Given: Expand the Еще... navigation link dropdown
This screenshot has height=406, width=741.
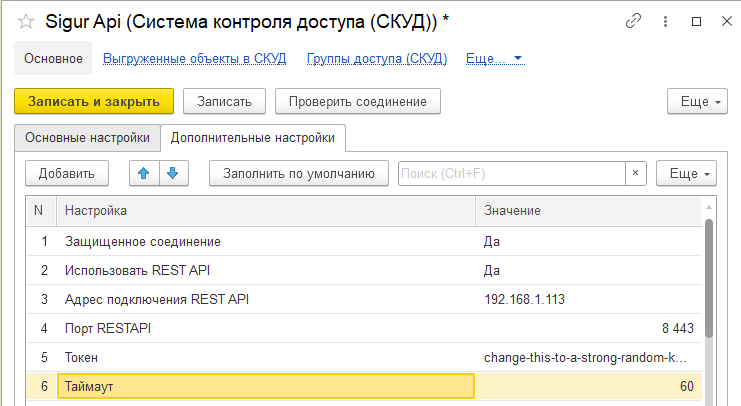Looking at the screenshot, I should pyautogui.click(x=495, y=59).
